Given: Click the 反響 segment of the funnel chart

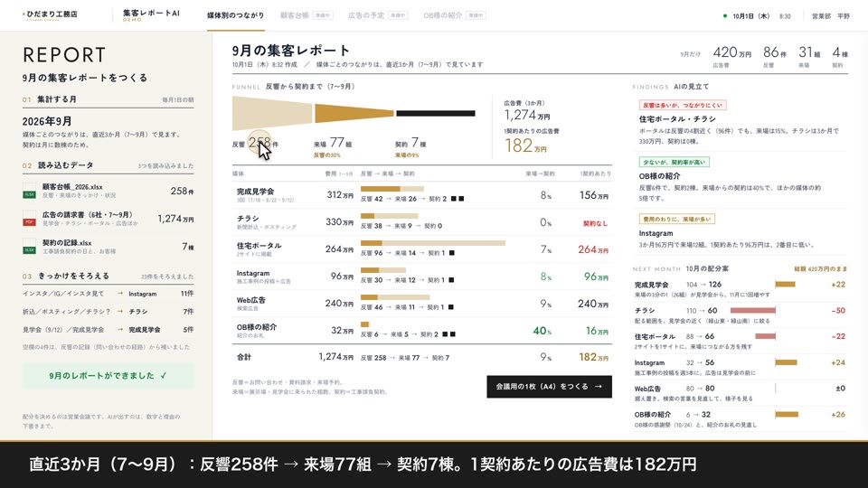Looking at the screenshot, I should (272, 113).
